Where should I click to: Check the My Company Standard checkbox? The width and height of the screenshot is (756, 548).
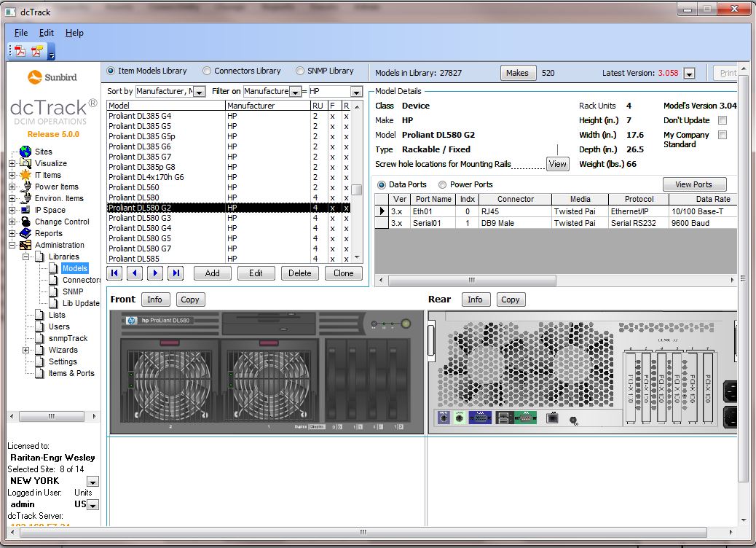[x=722, y=135]
